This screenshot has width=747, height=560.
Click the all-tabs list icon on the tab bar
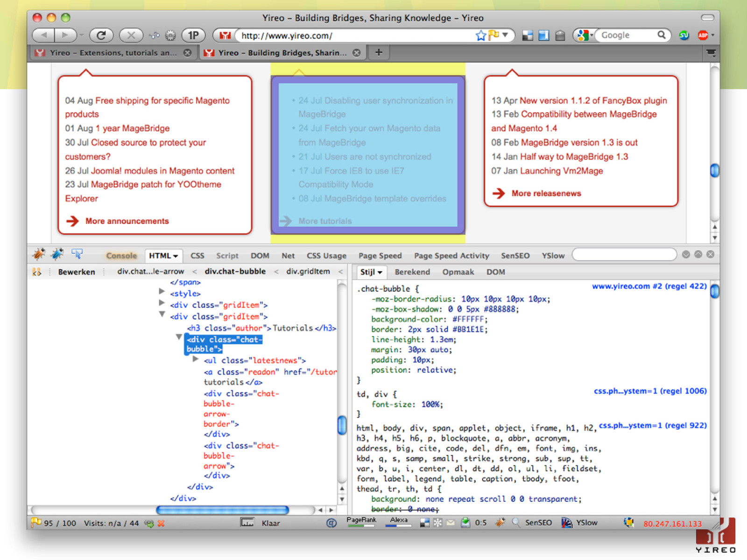[711, 53]
